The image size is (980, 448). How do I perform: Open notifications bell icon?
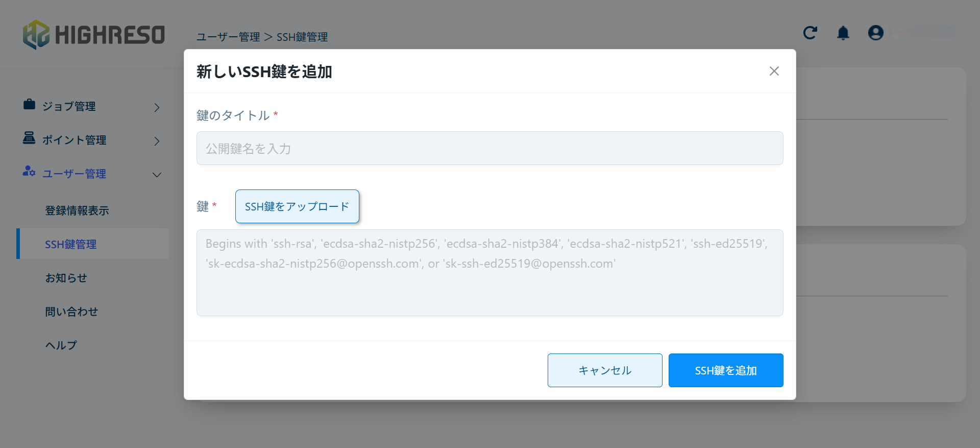(x=843, y=33)
